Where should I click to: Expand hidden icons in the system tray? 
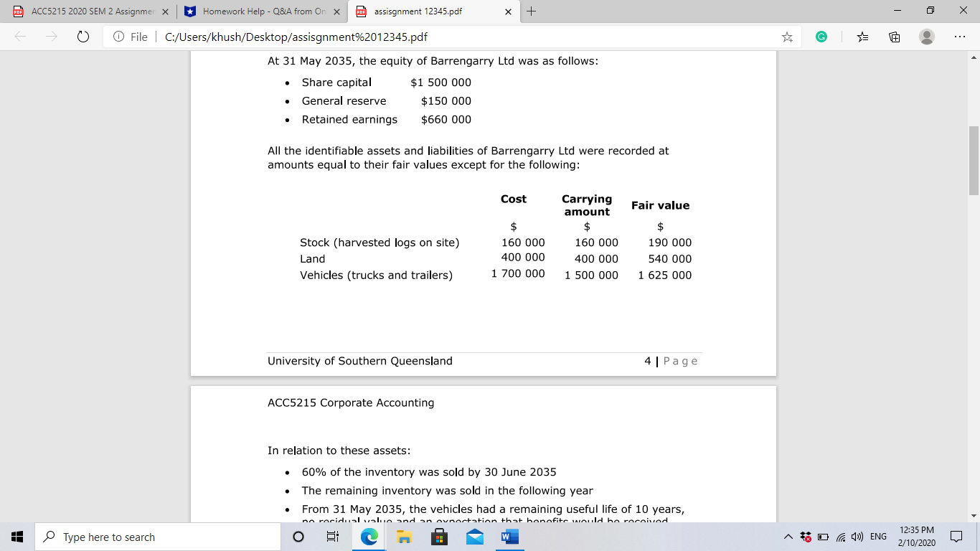[788, 536]
